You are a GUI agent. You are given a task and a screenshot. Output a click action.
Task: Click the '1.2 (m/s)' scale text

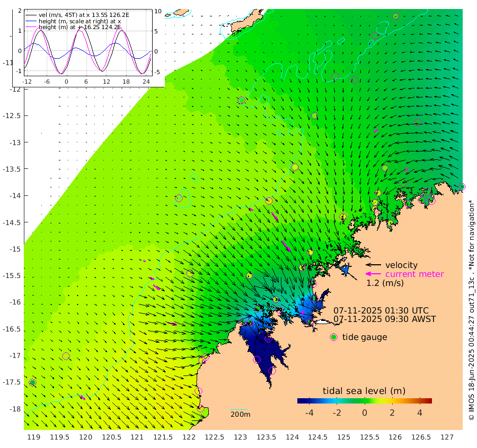point(385,283)
